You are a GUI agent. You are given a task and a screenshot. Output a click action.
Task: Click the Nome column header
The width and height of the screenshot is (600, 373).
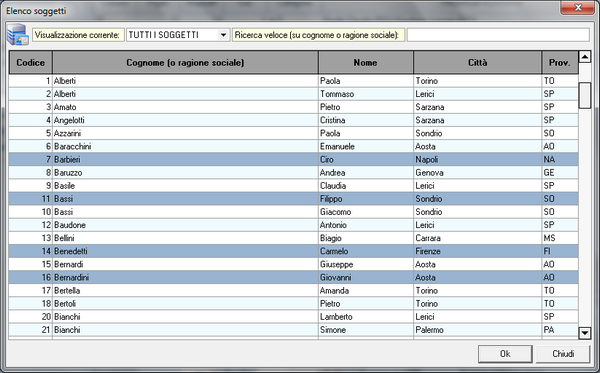tap(365, 62)
